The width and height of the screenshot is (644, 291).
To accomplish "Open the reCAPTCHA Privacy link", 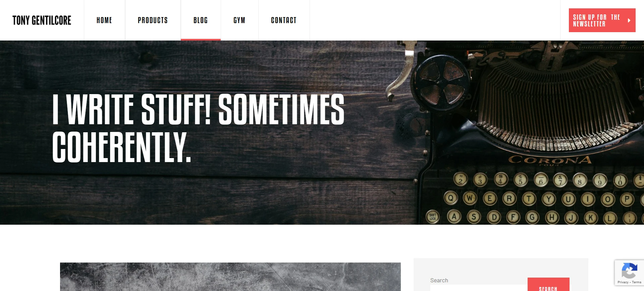I will click(x=623, y=282).
